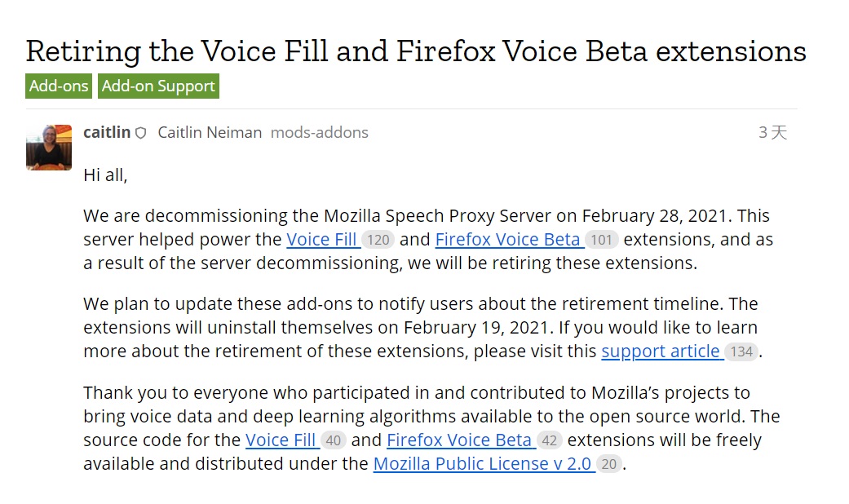Open the Mozilla Public License v 2.0 link
Viewport: 849px width, 504px height.
click(483, 464)
